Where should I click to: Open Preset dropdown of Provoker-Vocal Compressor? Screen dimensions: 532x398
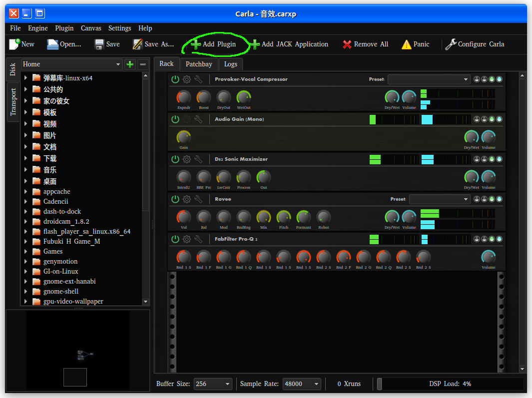[429, 79]
